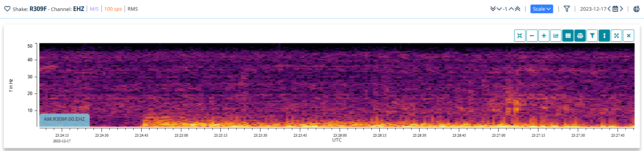644x151 pixels.
Task: Click spectrogram at 23:25:00 mark
Action: click(181, 85)
